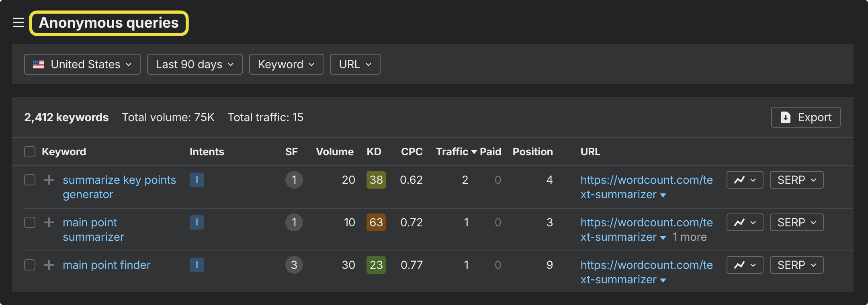Open the hamburger menu icon
Screen dimensions: 868x305
point(18,23)
